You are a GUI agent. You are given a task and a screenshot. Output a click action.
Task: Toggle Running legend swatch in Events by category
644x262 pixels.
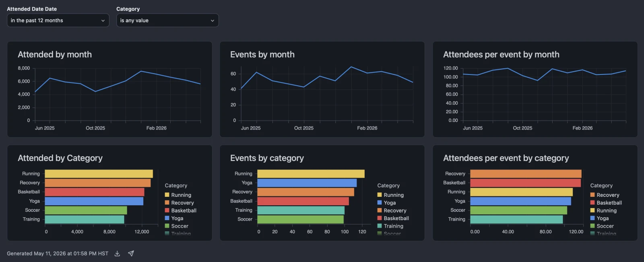[380, 195]
